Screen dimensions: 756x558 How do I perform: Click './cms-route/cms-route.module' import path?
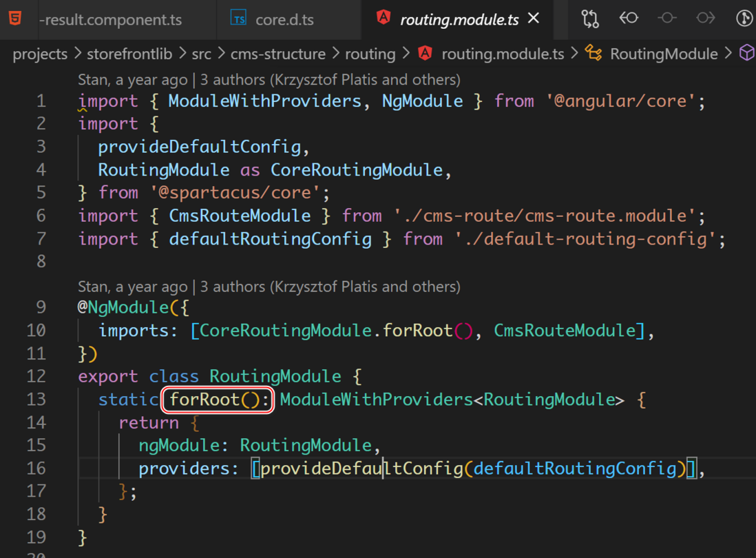pyautogui.click(x=545, y=216)
